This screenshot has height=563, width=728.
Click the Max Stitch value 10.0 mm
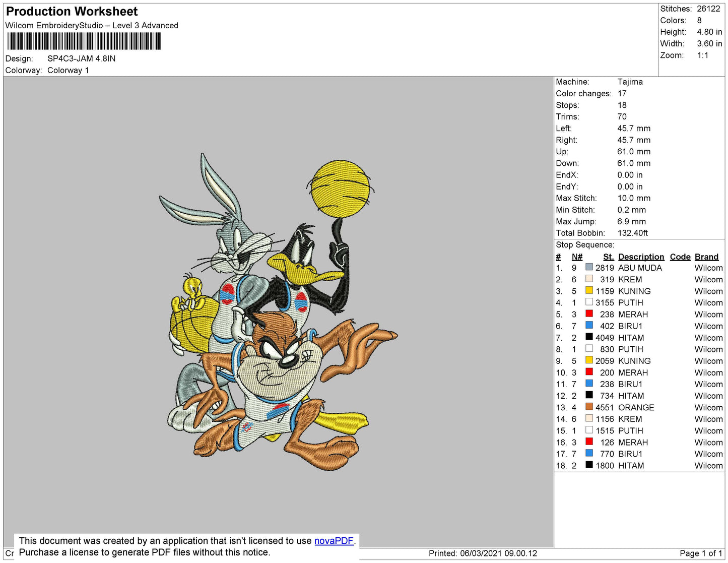[x=634, y=198]
